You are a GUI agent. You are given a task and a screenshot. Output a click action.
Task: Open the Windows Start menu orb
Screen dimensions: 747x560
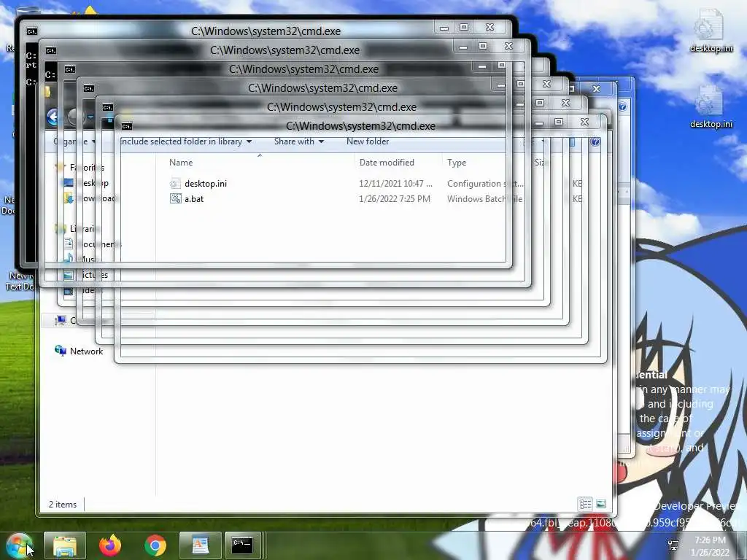[18, 545]
